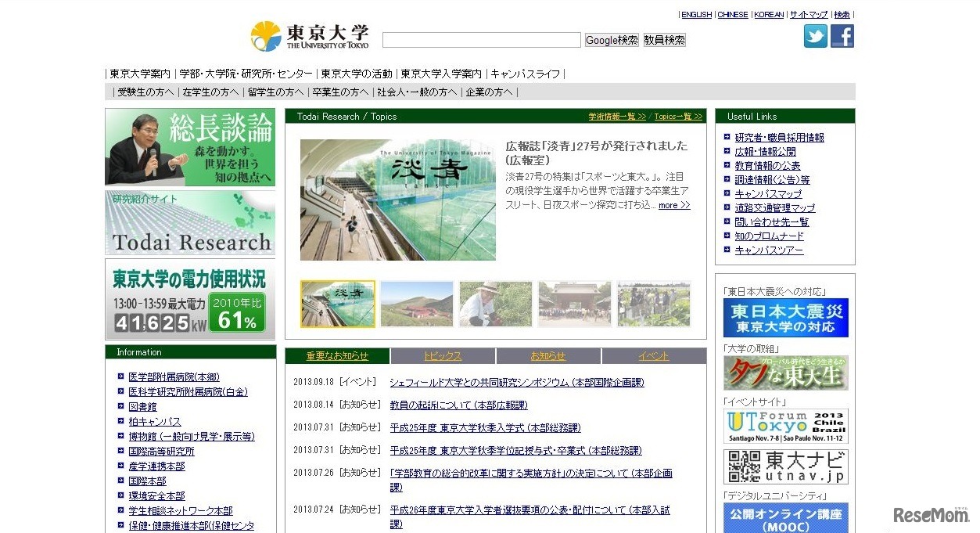980x533 pixels.
Task: Click the 東大ナビ QR code banner
Action: 784,466
